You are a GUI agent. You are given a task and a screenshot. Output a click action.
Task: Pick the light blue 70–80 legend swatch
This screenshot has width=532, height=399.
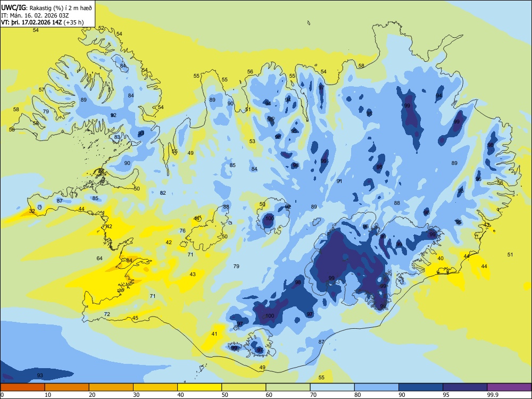click(332, 387)
